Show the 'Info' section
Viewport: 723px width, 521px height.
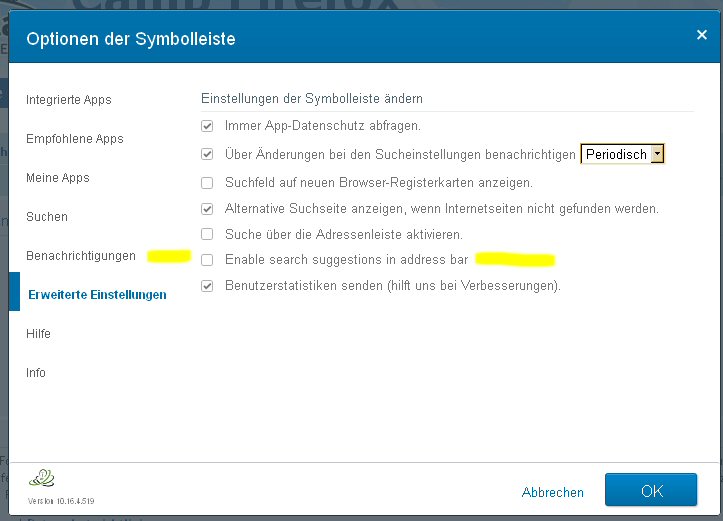point(36,373)
